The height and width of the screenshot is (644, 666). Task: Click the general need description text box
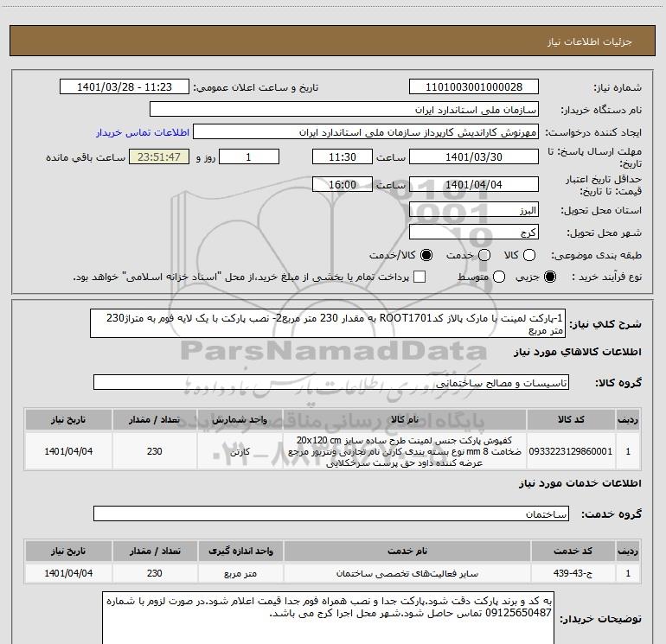click(328, 323)
